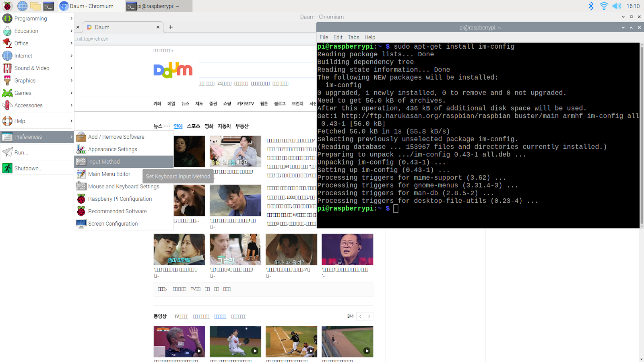Open the Run... menu entry
The width and height of the screenshot is (644, 362).
[37, 152]
